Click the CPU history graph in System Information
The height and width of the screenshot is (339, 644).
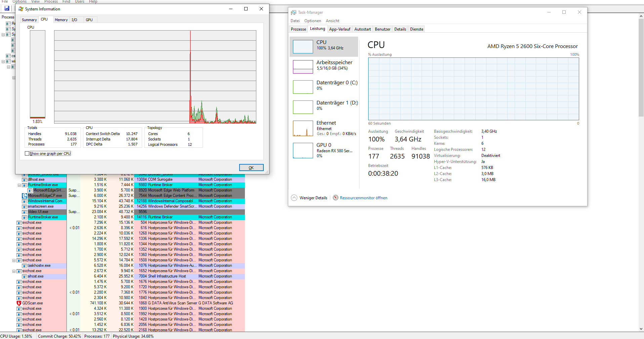pos(155,77)
